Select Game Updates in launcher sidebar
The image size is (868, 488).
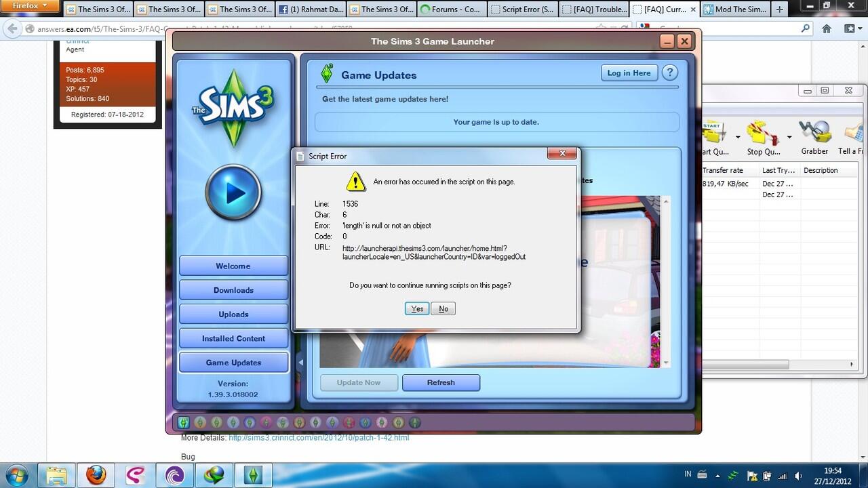[x=233, y=363]
